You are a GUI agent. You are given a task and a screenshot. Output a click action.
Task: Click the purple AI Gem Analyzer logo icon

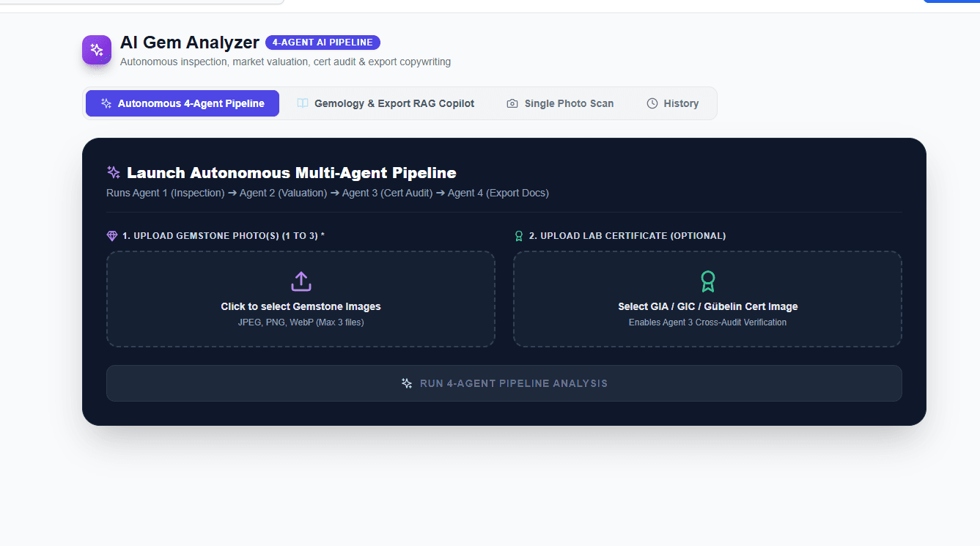click(x=97, y=50)
